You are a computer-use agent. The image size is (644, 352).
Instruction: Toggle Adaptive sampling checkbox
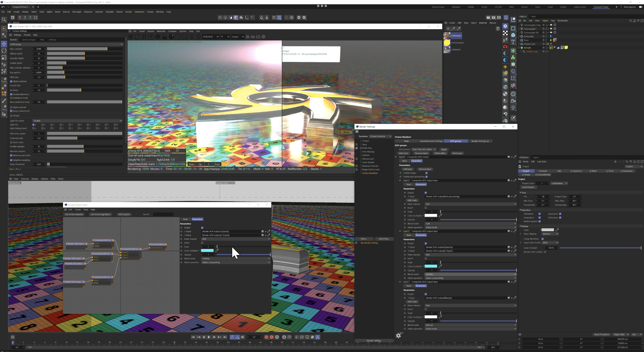[11, 160]
